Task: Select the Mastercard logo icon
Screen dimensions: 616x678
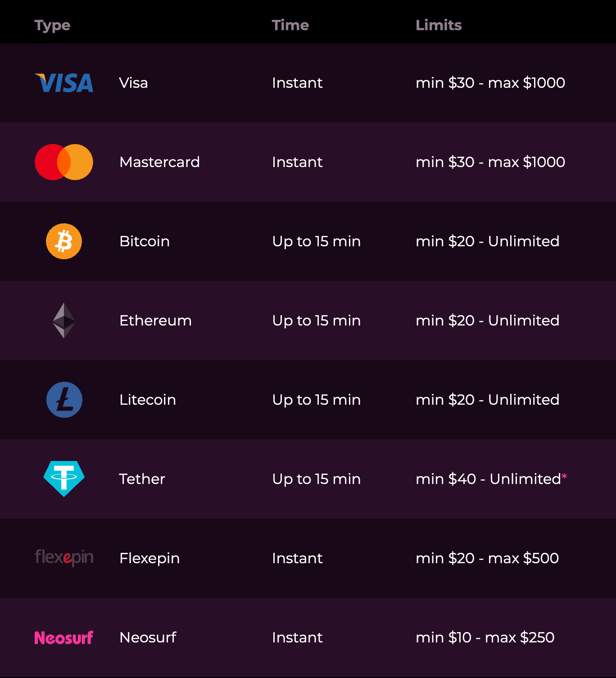Action: 64,162
